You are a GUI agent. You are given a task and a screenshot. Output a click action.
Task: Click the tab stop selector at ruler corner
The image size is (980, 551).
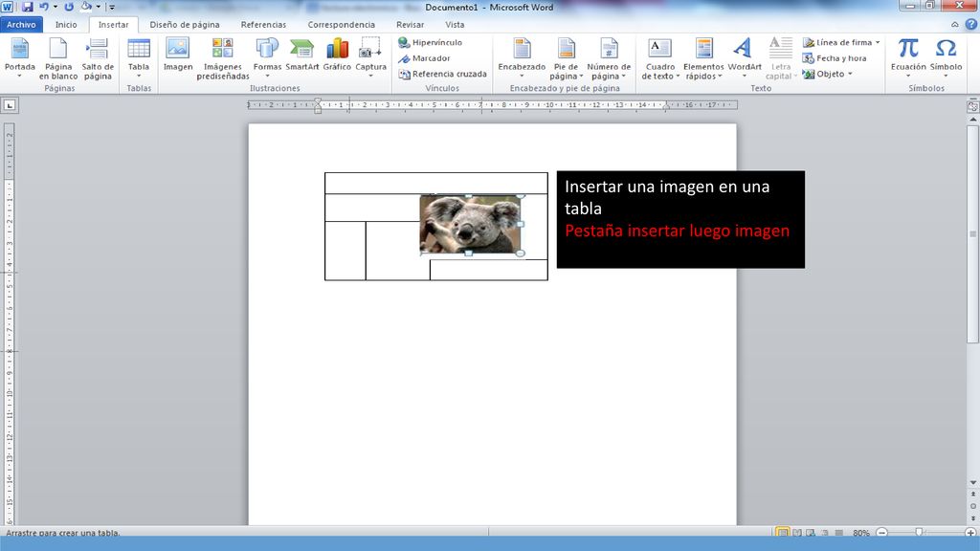pyautogui.click(x=10, y=105)
